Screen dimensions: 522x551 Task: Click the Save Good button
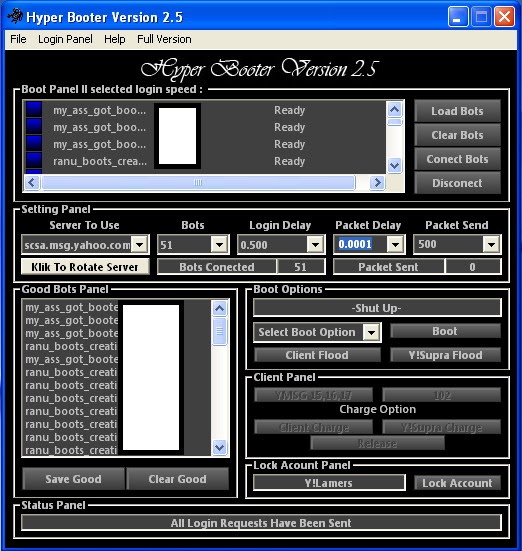point(73,479)
